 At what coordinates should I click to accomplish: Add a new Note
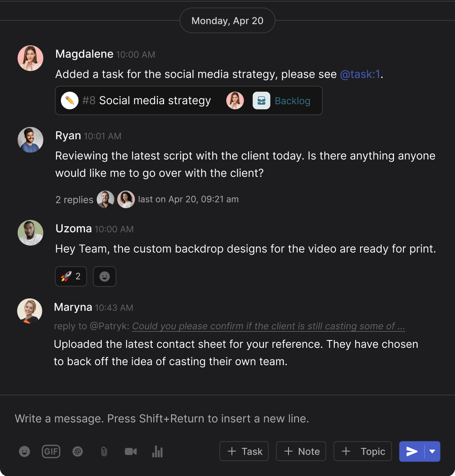[x=301, y=452]
